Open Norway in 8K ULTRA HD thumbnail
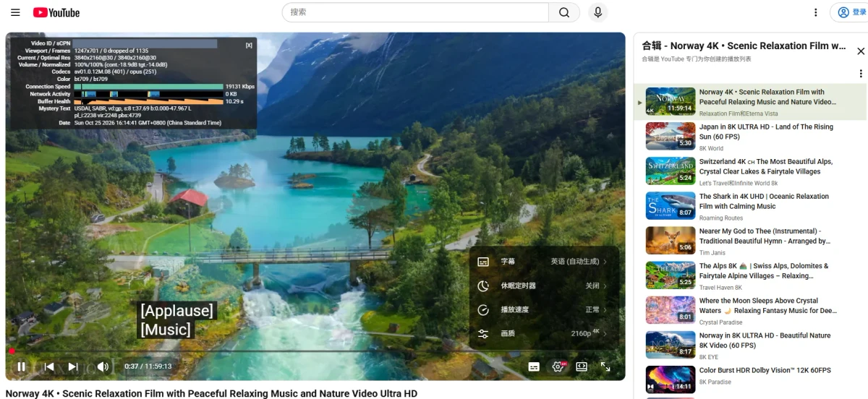Screen dimensions: 868x399 (670, 344)
